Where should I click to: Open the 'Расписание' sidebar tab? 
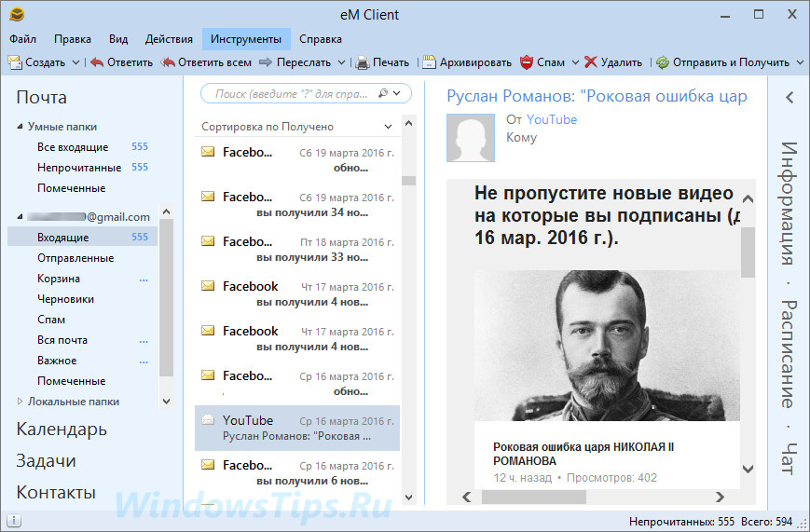point(788,353)
